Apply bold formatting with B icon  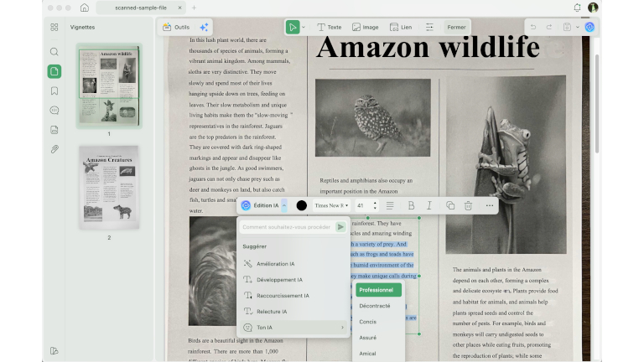click(411, 205)
